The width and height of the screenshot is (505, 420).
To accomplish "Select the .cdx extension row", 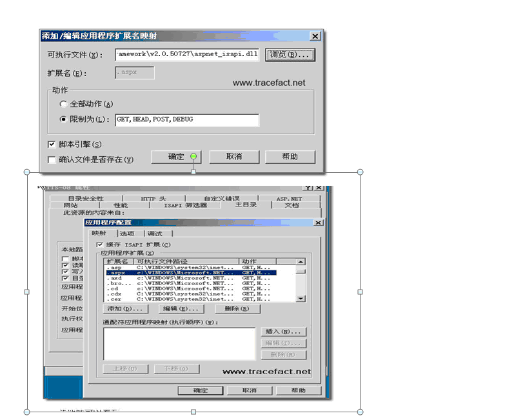I will (x=191, y=294).
